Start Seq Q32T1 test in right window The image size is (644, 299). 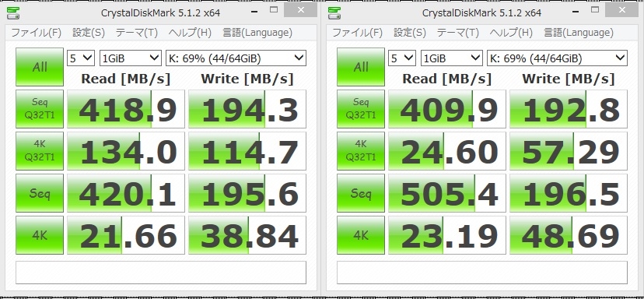tap(361, 109)
